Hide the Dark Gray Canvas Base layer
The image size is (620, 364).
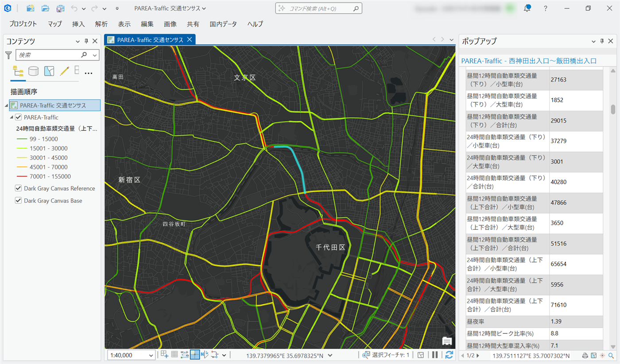(19, 201)
